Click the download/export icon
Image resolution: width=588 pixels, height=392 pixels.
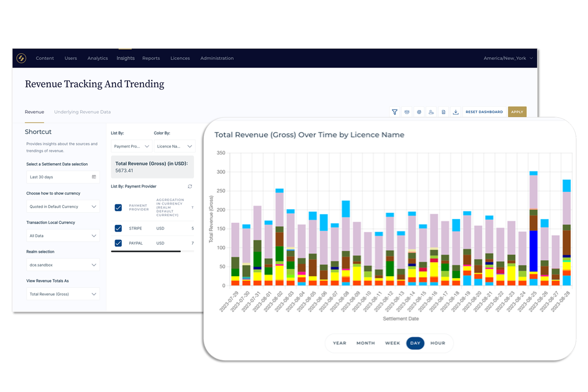click(x=455, y=113)
